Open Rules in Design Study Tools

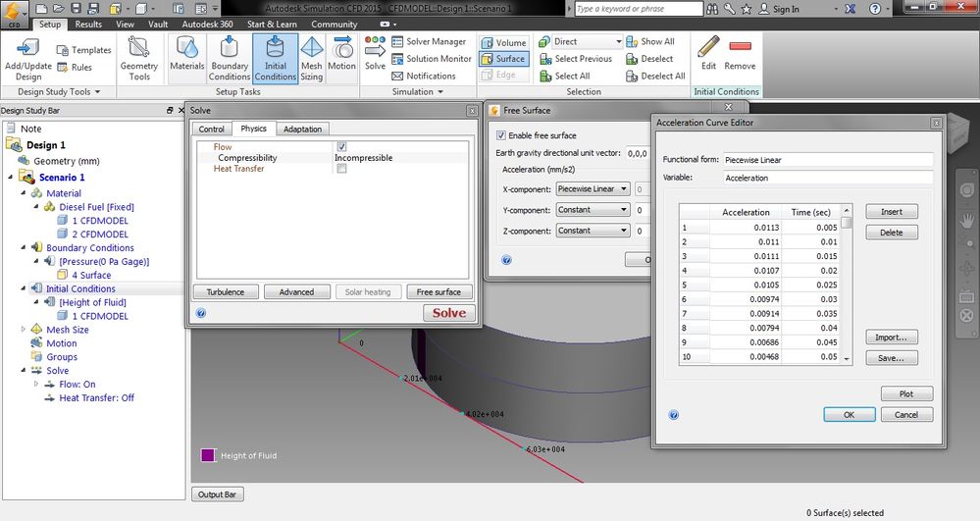click(x=75, y=67)
